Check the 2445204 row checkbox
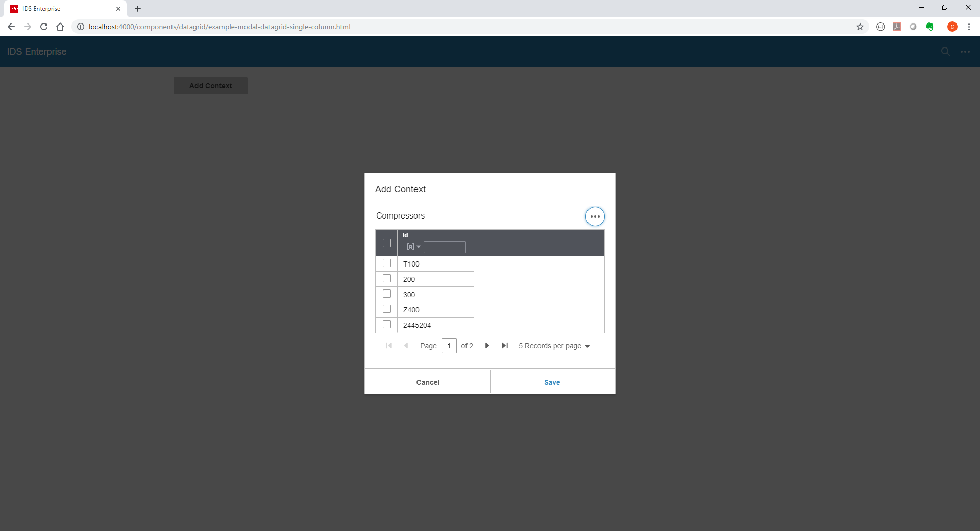Screen dimensions: 980x531 point(387,325)
